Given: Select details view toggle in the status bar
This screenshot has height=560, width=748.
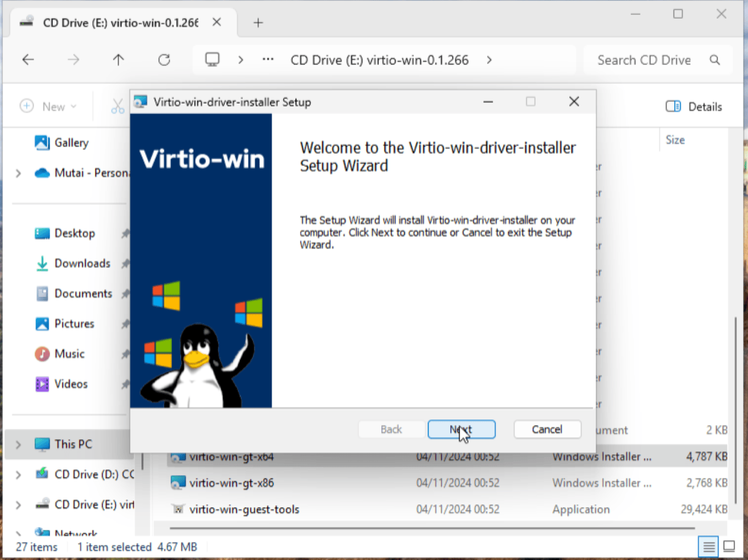Looking at the screenshot, I should [708, 546].
